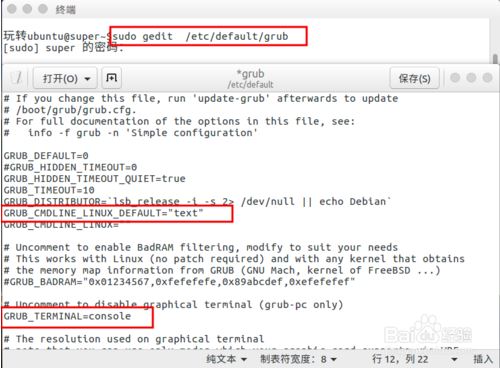Save the file with 保存(S)
Screen dimensions: 500x368
tap(414, 78)
